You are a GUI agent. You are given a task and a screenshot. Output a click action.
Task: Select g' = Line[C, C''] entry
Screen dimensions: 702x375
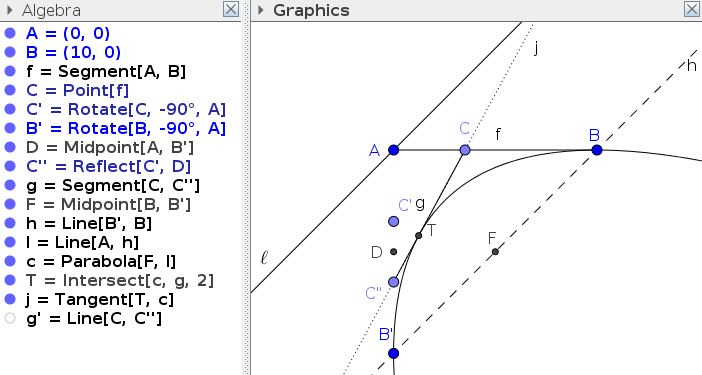(94, 318)
